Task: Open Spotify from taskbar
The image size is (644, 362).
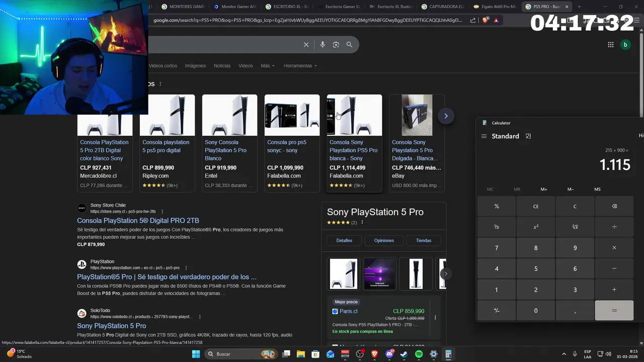Action: click(419, 354)
